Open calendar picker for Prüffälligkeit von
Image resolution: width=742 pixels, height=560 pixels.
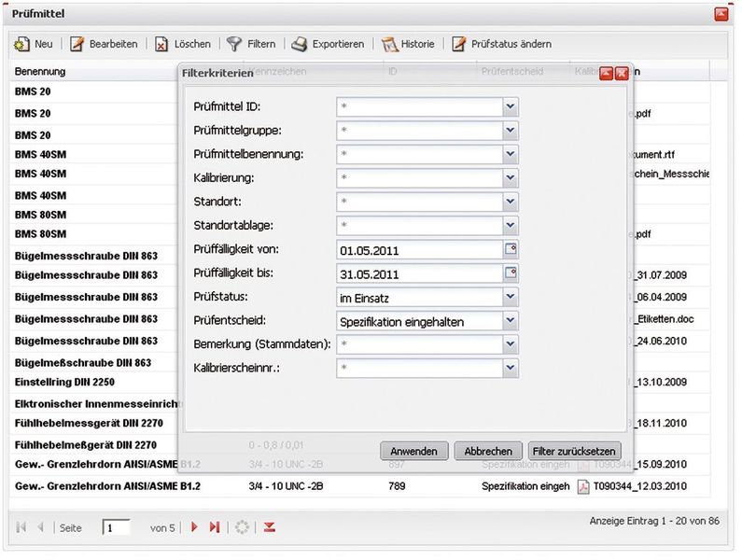511,249
